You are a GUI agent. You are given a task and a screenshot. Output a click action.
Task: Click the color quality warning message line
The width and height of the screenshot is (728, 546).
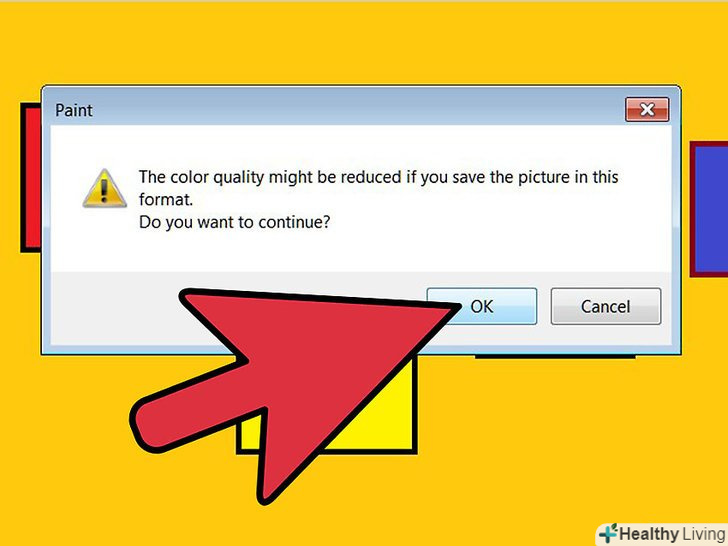pyautogui.click(x=378, y=177)
